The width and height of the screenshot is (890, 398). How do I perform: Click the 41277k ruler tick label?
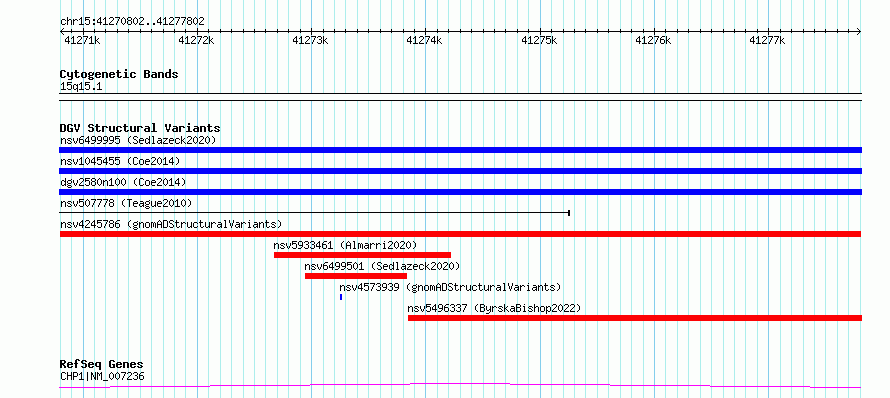[x=767, y=40]
